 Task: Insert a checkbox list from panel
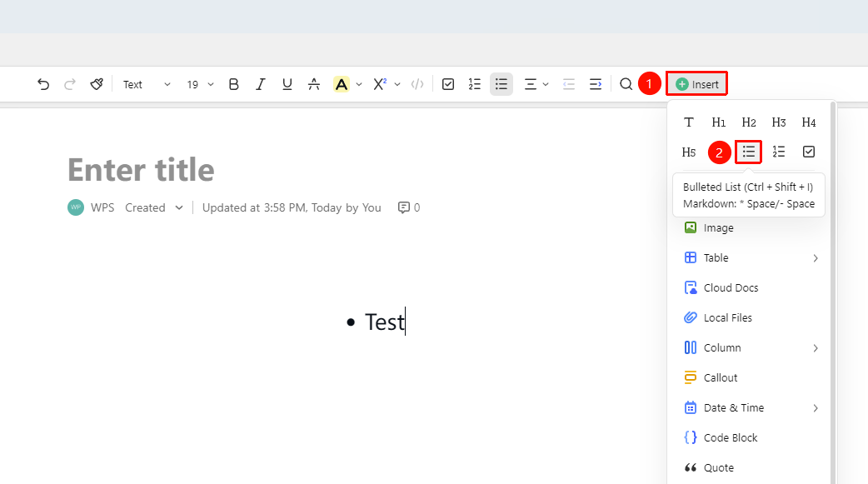click(x=809, y=152)
